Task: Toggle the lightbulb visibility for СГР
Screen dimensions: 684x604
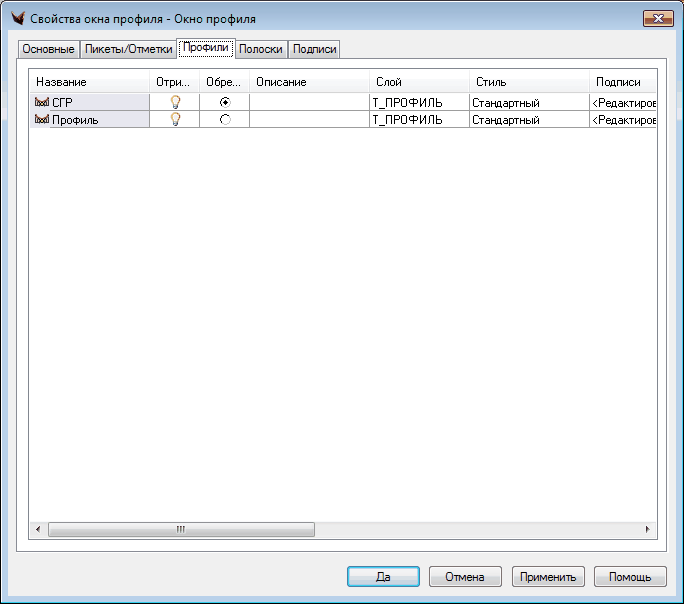Action: (x=175, y=102)
